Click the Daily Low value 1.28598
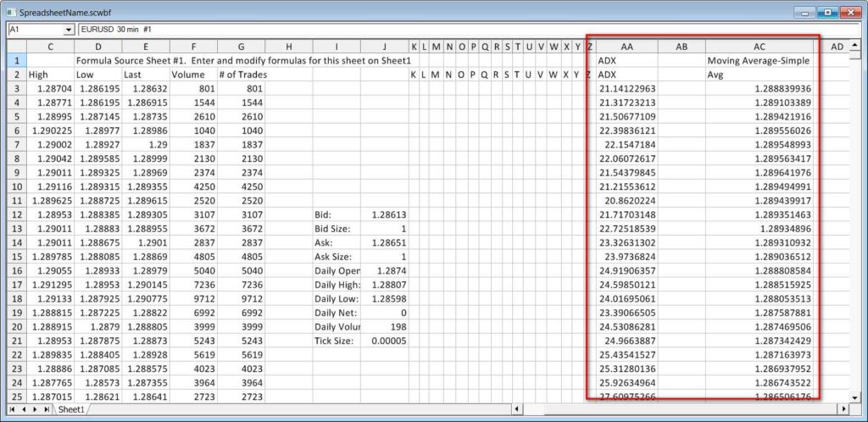 (x=384, y=298)
